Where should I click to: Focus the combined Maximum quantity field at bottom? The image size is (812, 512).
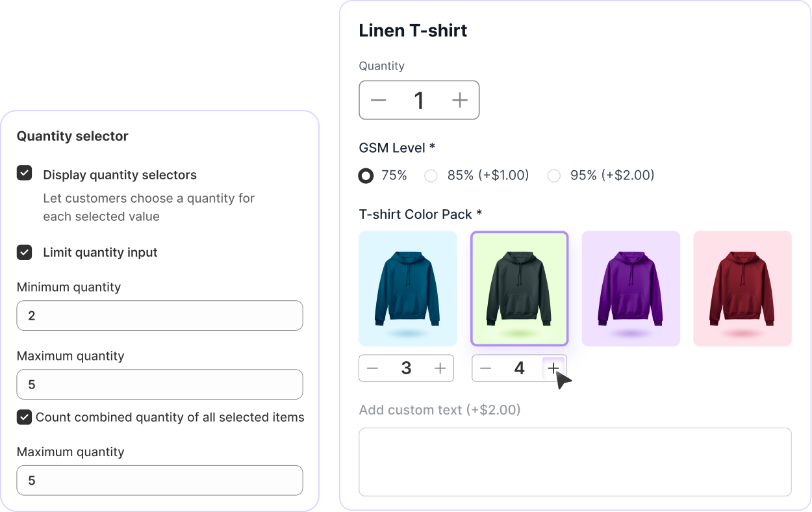click(160, 481)
